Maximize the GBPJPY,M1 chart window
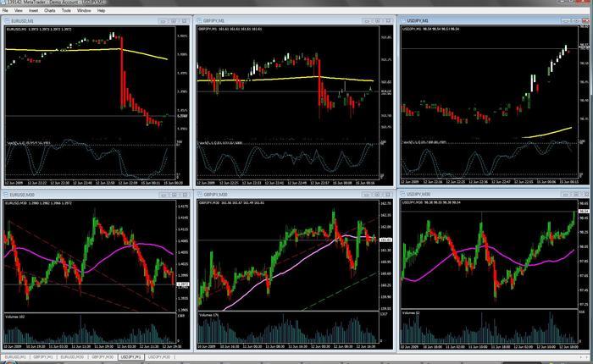 click(378, 21)
